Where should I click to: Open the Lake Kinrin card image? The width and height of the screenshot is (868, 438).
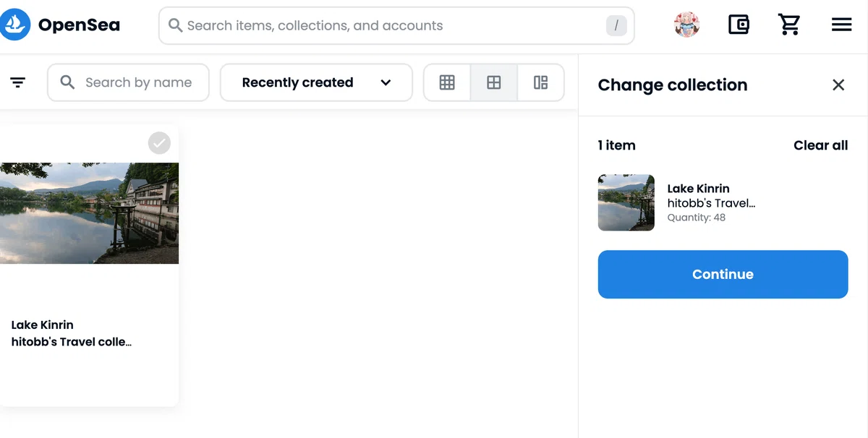(89, 213)
